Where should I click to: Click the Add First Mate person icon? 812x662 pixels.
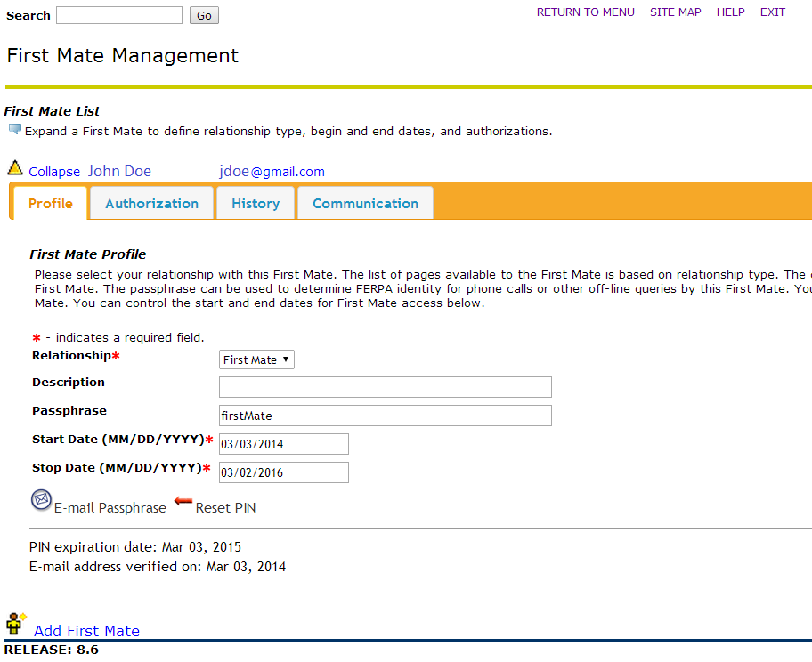coord(16,624)
